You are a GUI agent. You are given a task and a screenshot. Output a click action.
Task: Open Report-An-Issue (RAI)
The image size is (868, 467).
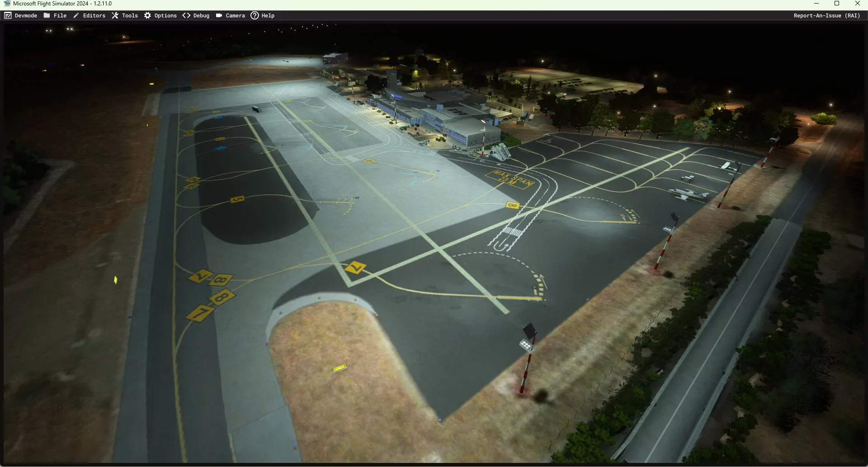click(826, 15)
